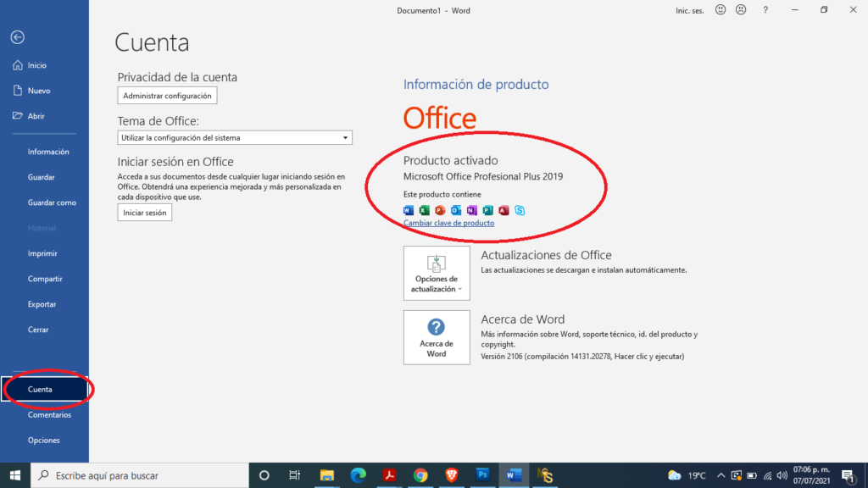Open the Guardar como menu item
This screenshot has width=868, height=488.
(52, 202)
